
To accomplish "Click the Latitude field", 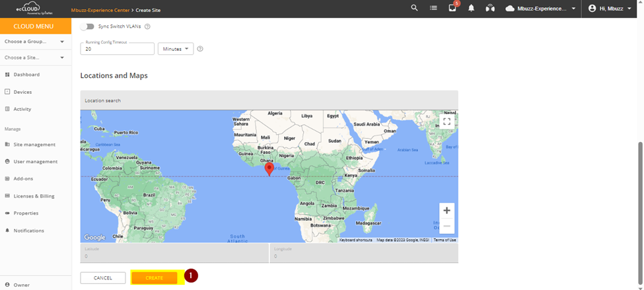I will pyautogui.click(x=174, y=253).
